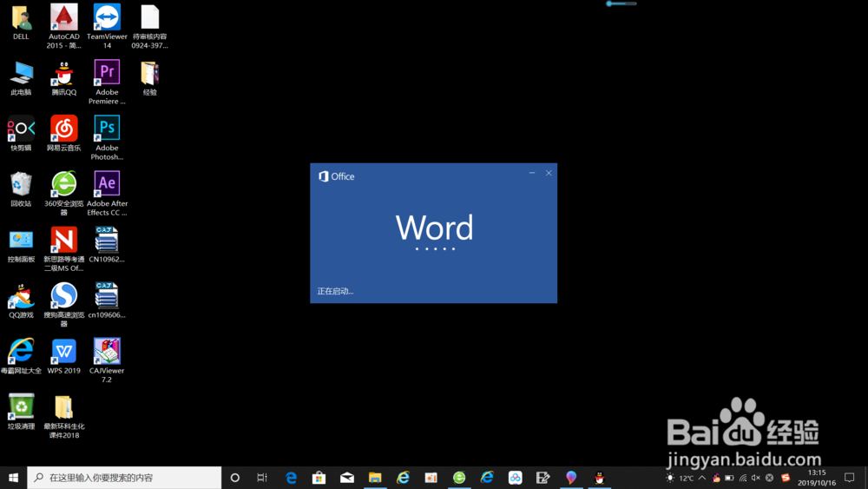
Task: Launch 快剪辑 video editor icon
Action: click(x=21, y=134)
